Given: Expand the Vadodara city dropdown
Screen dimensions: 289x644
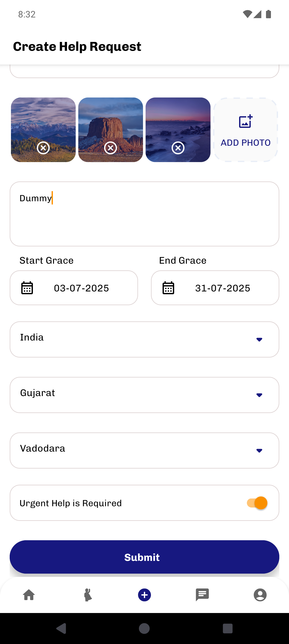Looking at the screenshot, I should (x=144, y=450).
